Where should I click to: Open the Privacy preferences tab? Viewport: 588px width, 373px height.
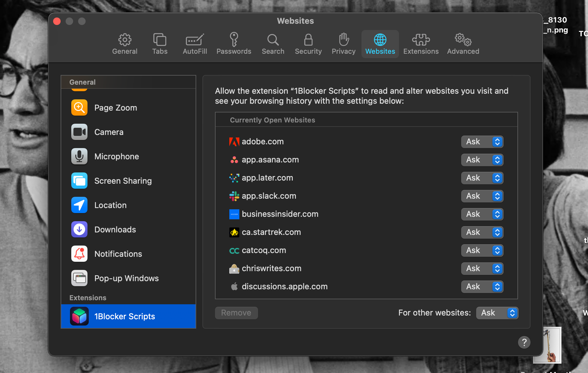coord(343,44)
